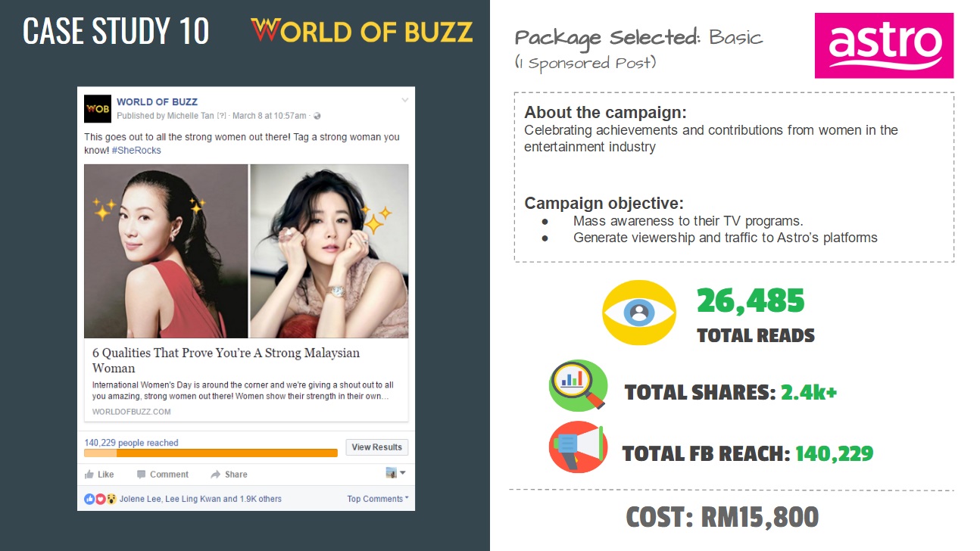This screenshot has height=551, width=980.
Task: Click the magnifier chart Total Shares icon
Action: pyautogui.click(x=578, y=385)
